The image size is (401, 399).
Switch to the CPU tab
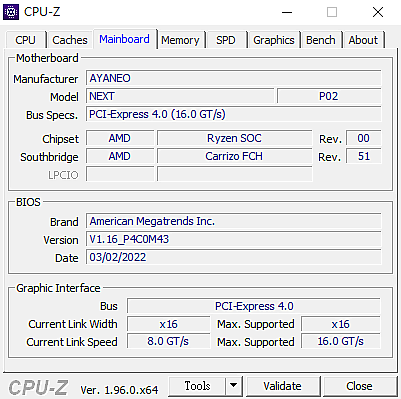[x=25, y=40]
